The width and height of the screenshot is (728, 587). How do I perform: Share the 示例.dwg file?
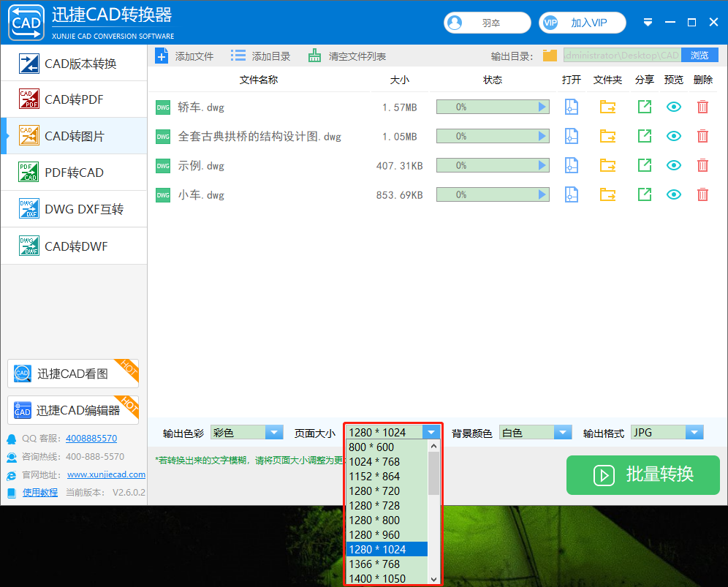[645, 166]
